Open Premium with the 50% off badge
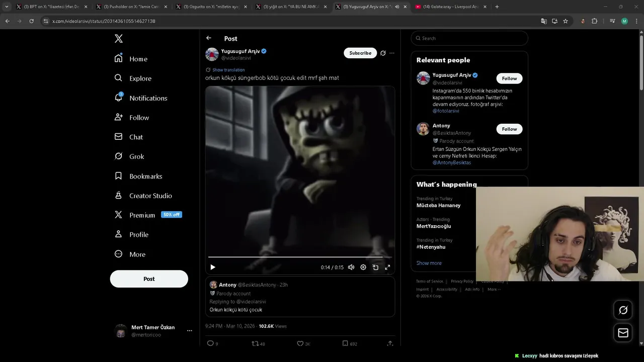The image size is (644, 362). coord(148,215)
